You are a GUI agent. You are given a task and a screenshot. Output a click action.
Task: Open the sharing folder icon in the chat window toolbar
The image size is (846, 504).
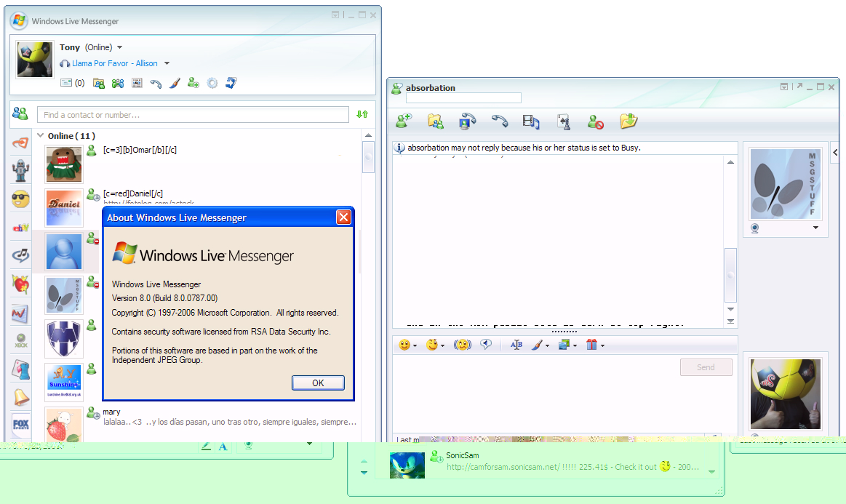[x=436, y=121]
